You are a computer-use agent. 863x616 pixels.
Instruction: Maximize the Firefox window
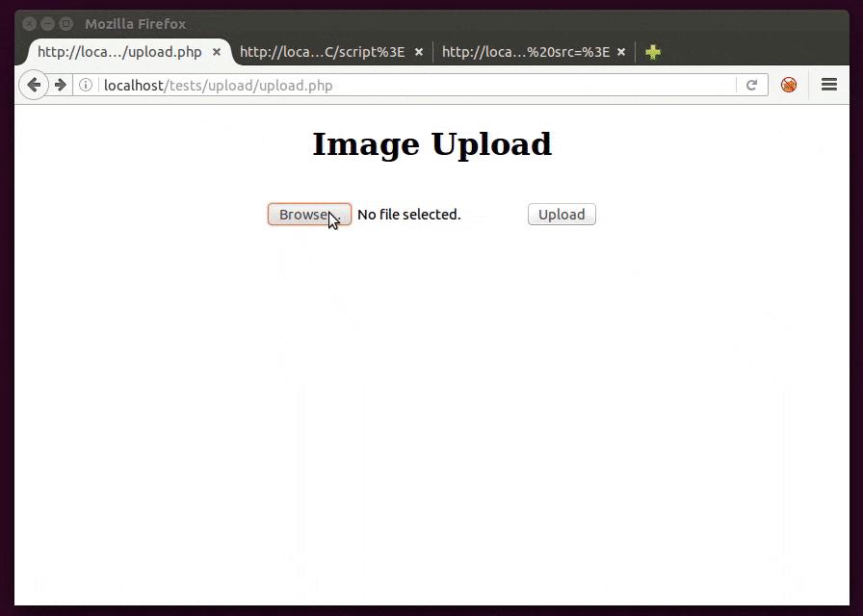tap(66, 24)
